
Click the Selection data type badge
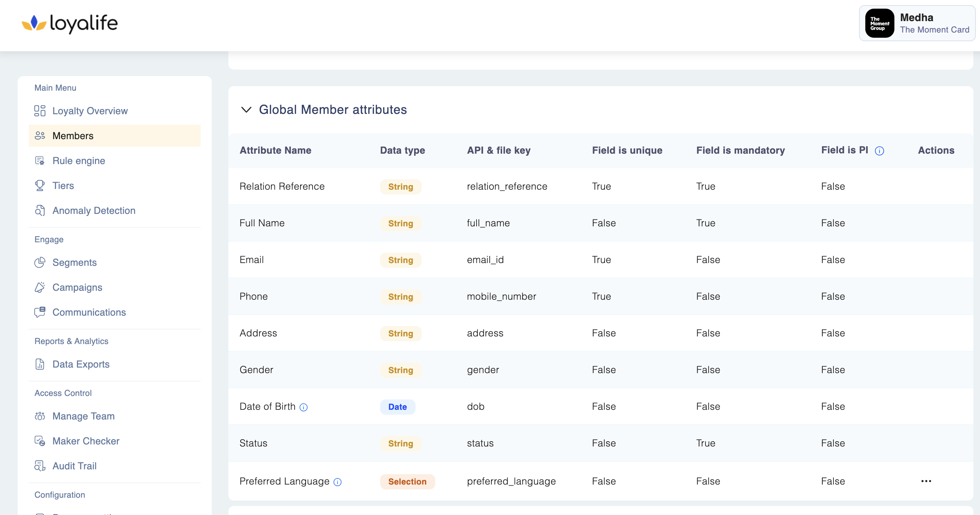(407, 481)
